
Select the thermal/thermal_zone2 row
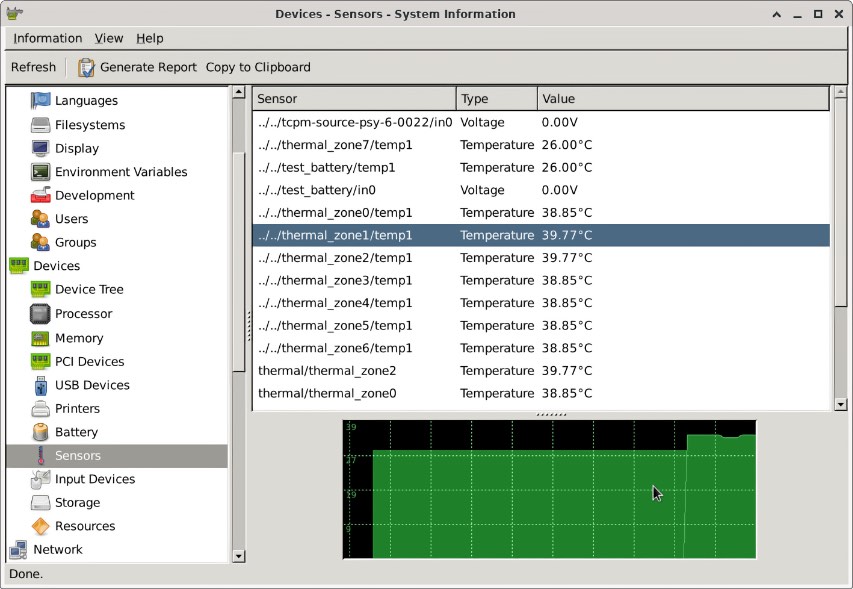[x=541, y=371]
